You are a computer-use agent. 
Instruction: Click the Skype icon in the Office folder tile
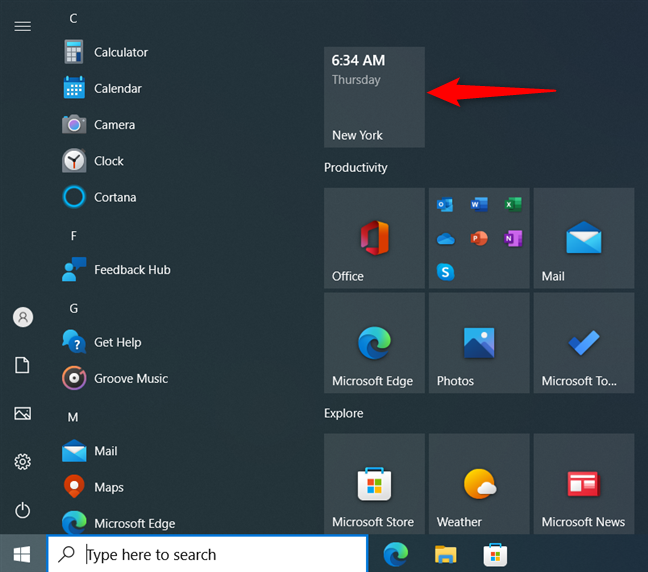(446, 272)
